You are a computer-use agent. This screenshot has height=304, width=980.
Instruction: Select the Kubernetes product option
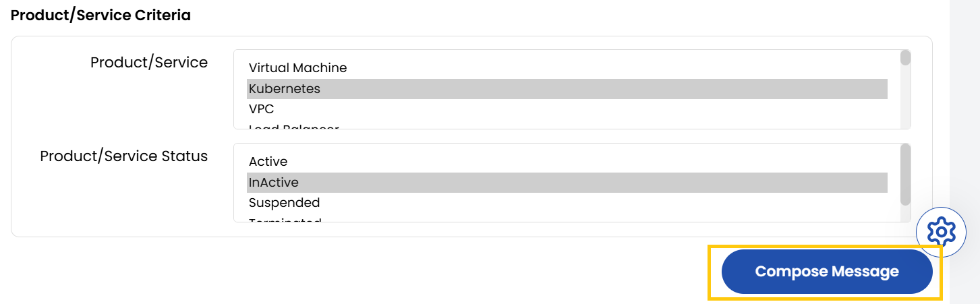pos(284,89)
